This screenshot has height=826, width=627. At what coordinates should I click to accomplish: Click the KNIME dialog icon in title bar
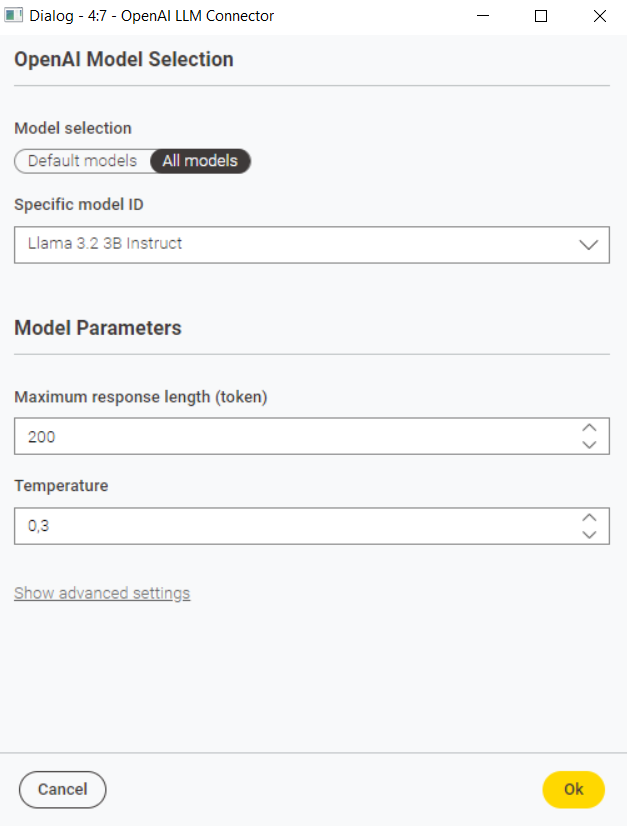click(13, 15)
